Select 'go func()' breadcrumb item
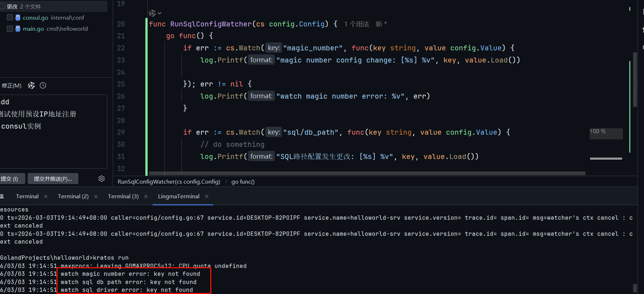Screen dimensions: 644x294 (x=243, y=182)
